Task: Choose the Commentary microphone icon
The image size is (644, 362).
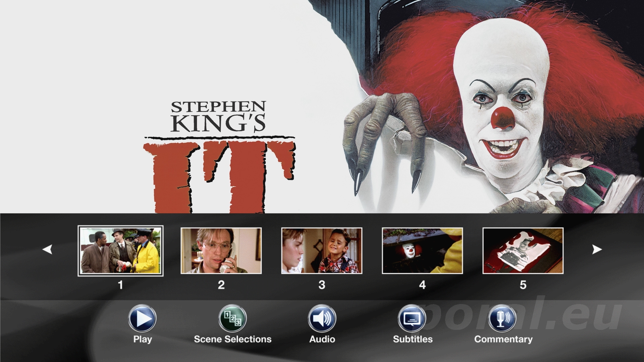Action: (x=502, y=318)
